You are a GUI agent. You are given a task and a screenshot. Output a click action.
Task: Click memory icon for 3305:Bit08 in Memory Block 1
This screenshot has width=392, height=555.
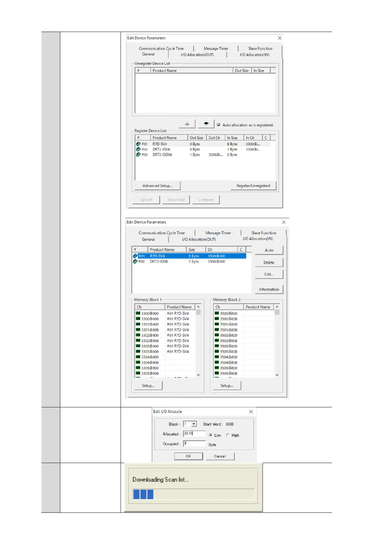pos(138,373)
